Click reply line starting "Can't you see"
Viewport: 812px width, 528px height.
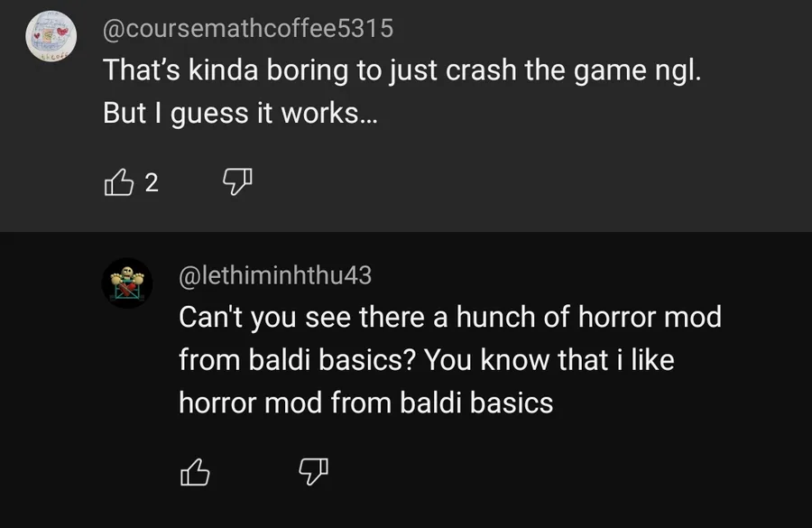point(449,318)
